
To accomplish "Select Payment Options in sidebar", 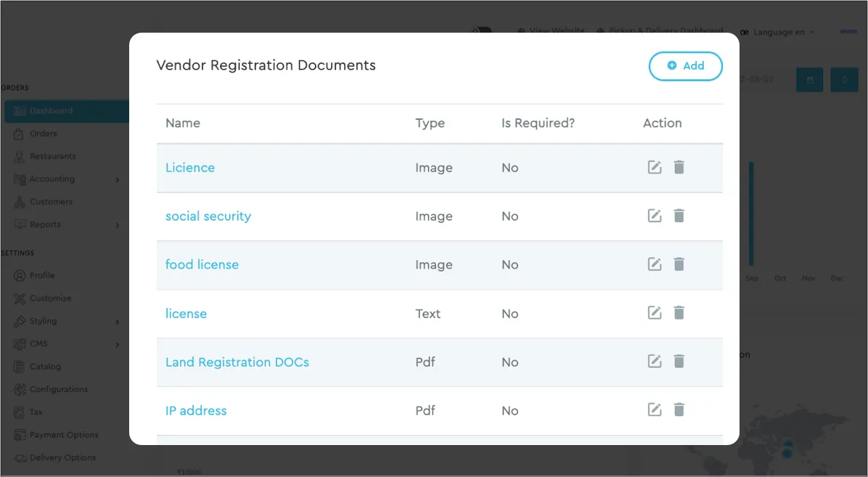I will point(63,435).
